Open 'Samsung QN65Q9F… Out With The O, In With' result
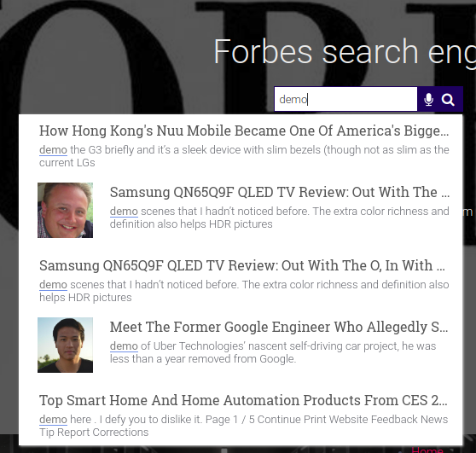The width and height of the screenshot is (476, 453). point(242,265)
